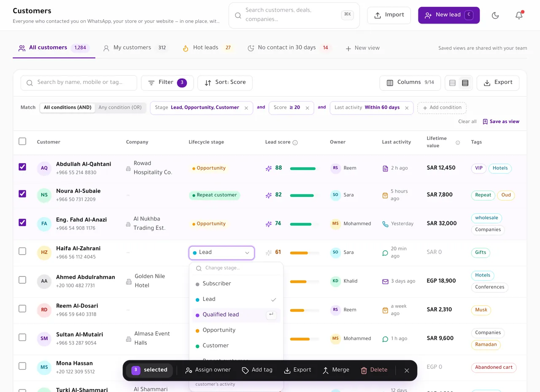Click shopping bag icon beside 5 hours ago
This screenshot has height=392, width=540.
click(x=385, y=195)
